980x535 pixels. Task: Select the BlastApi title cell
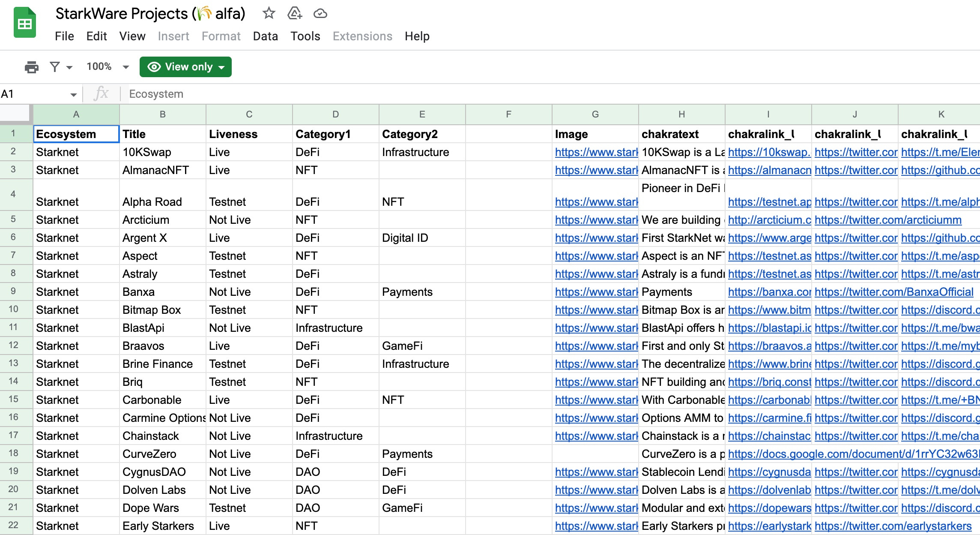coord(163,328)
